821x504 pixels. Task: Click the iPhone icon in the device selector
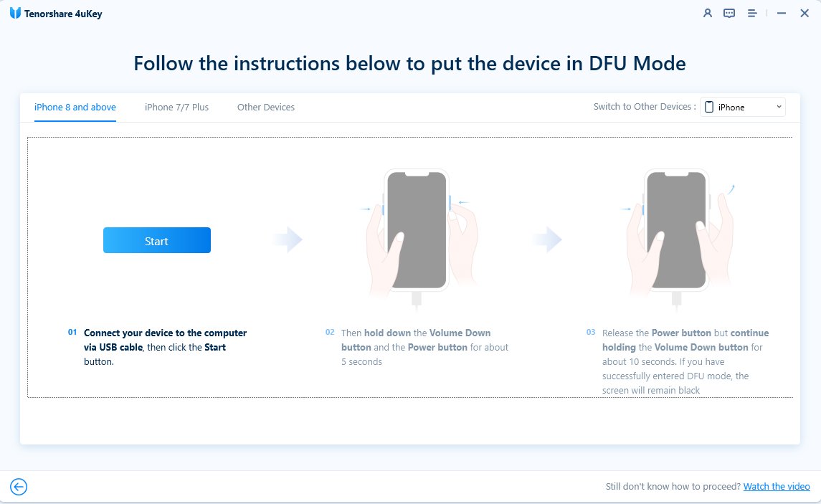pos(709,106)
